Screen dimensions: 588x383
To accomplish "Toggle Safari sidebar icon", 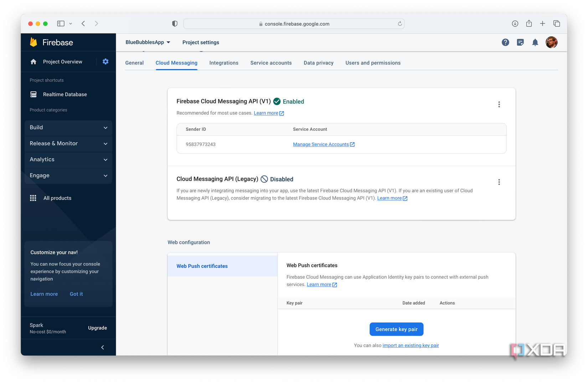I will (x=61, y=24).
